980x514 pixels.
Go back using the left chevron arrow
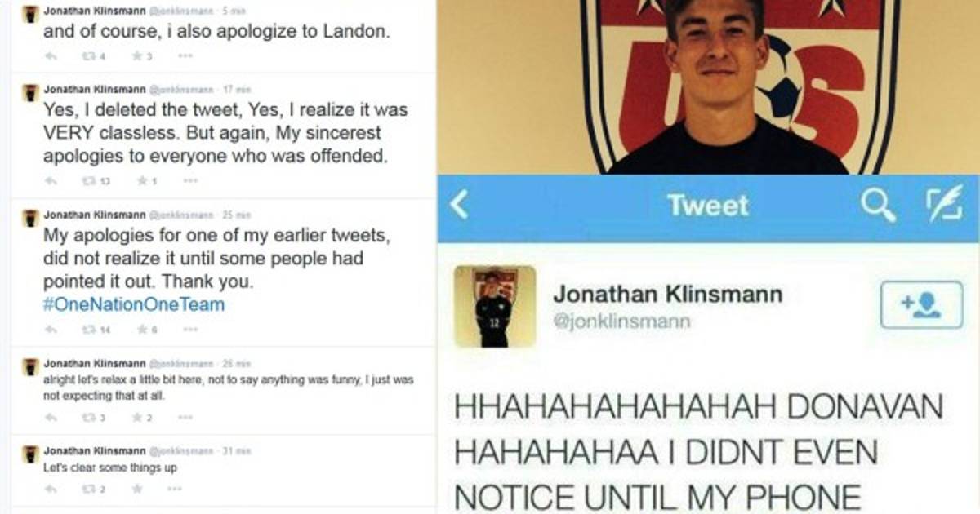(x=459, y=206)
